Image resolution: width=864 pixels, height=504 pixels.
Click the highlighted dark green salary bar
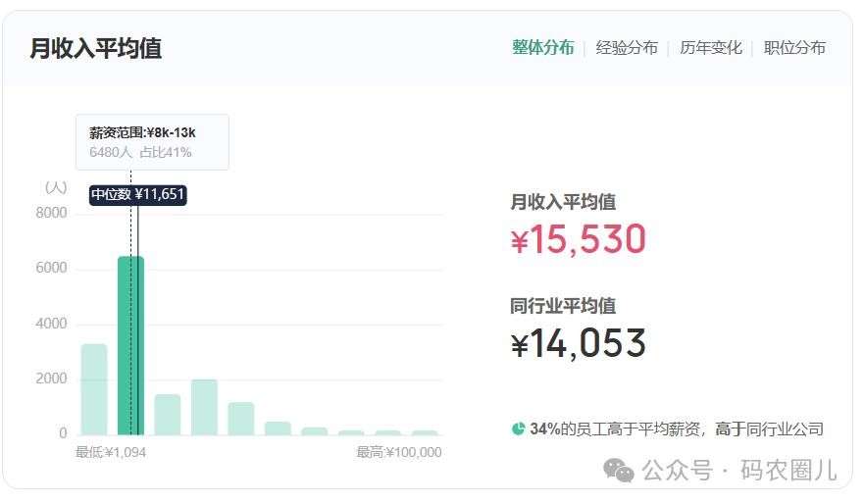(x=130, y=345)
